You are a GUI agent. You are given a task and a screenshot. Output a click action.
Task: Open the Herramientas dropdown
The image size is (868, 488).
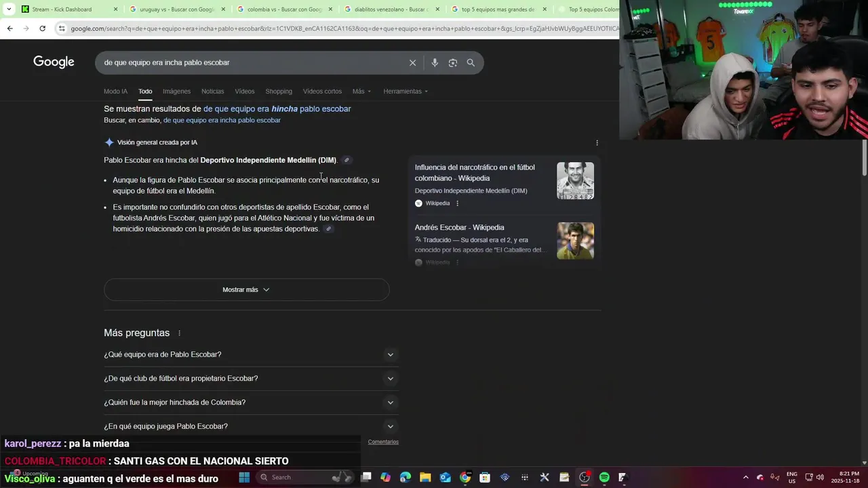point(406,91)
